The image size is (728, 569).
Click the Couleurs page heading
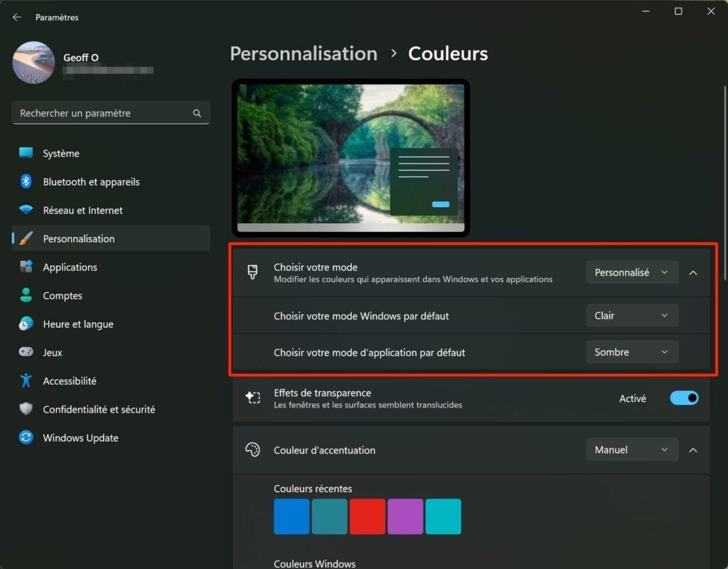pos(448,53)
